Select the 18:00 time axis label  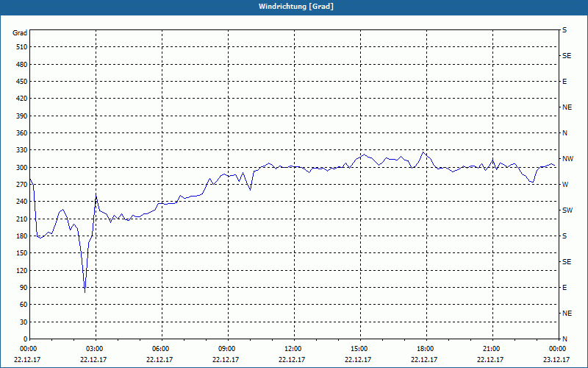pos(426,349)
